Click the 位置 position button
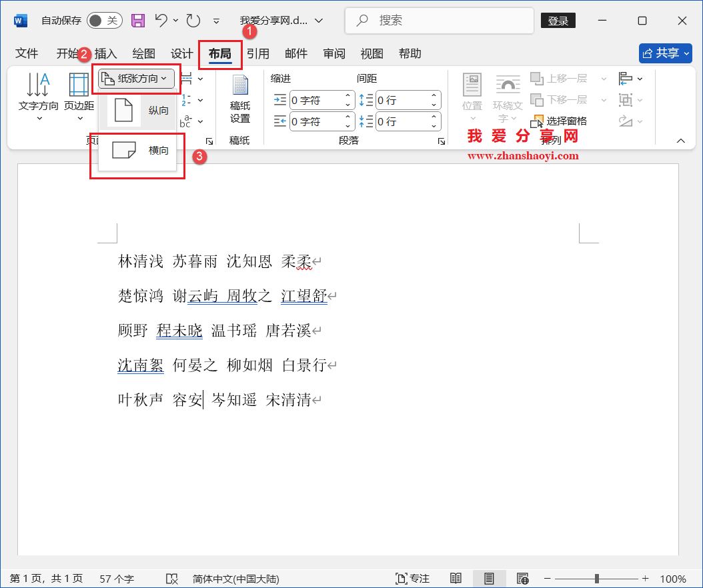 472,97
